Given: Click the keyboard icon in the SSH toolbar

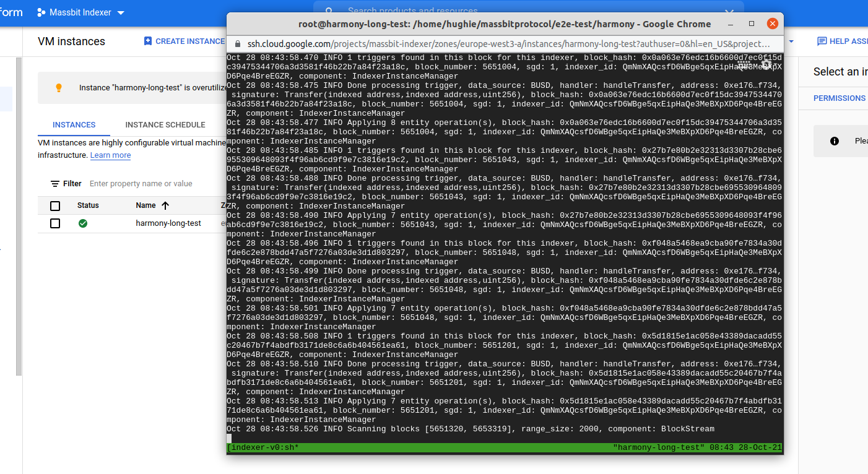Looking at the screenshot, I should click(x=744, y=63).
